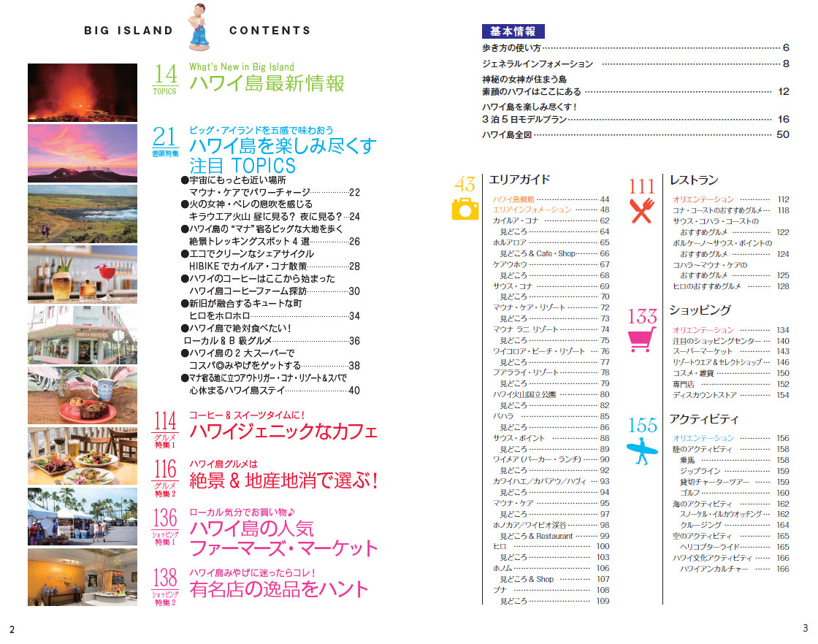Click ヘリコプターライド entry
This screenshot has height=644, width=818.
[735, 547]
